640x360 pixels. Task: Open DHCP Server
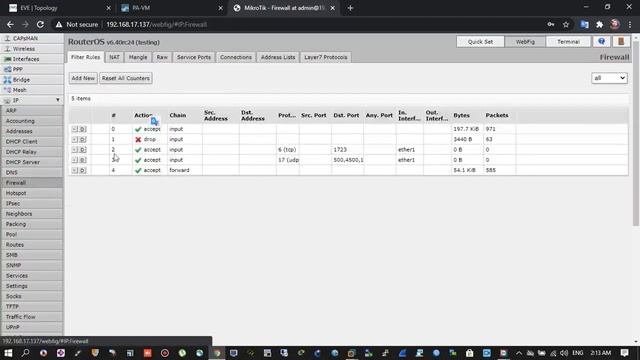32,162
